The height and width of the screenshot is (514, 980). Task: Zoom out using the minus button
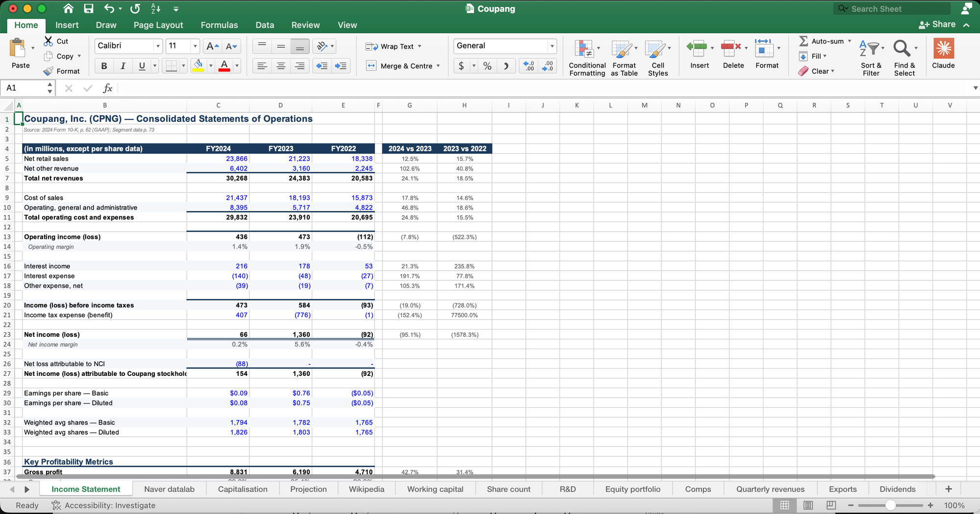(x=851, y=505)
